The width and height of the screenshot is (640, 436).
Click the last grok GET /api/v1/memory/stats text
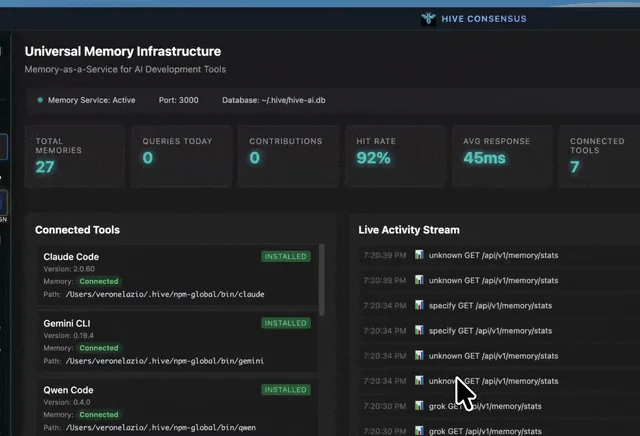coord(485,431)
